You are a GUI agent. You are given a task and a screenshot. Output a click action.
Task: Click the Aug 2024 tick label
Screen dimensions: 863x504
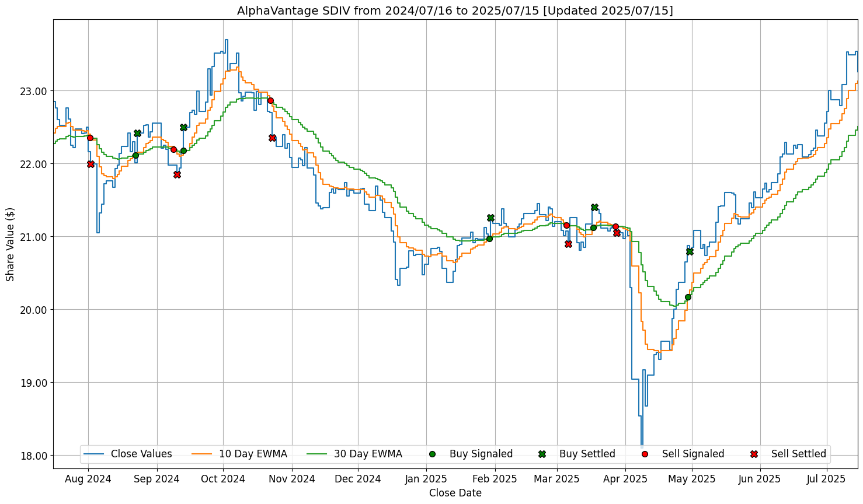89,479
